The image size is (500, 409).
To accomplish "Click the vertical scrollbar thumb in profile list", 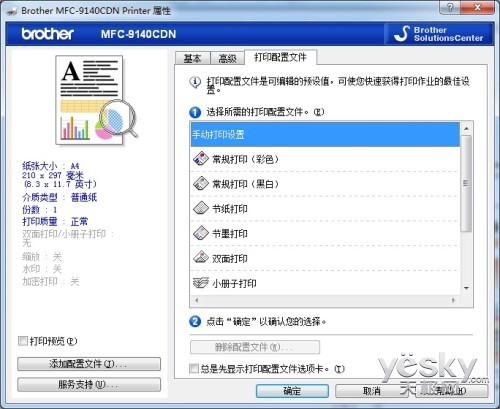I will coord(466,183).
